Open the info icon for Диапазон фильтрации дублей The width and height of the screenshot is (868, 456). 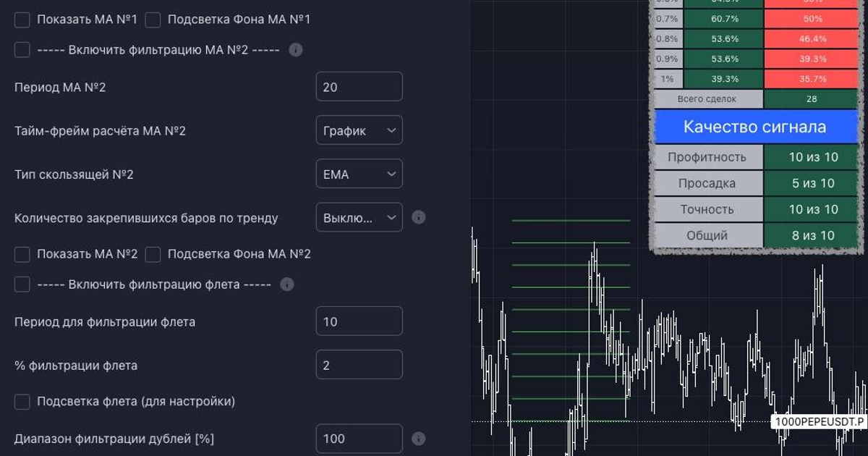click(418, 439)
